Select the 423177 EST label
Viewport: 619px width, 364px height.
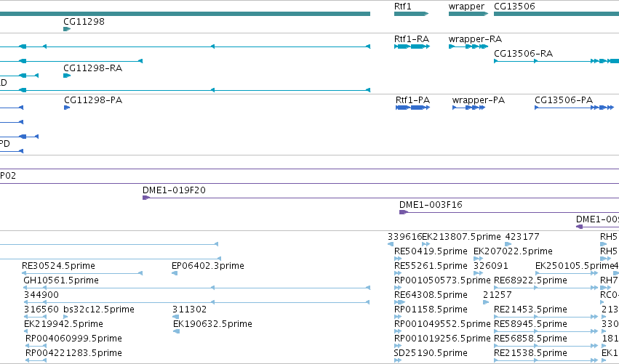[522, 237]
